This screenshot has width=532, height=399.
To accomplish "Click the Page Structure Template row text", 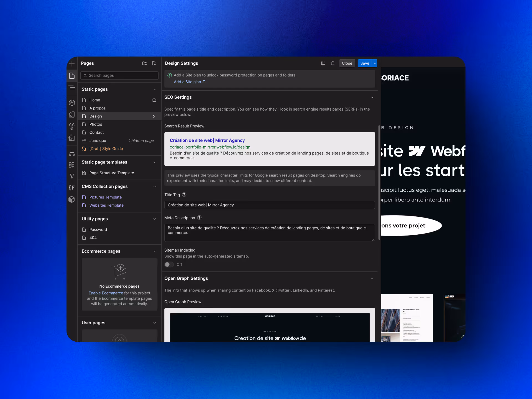I will coord(112,173).
